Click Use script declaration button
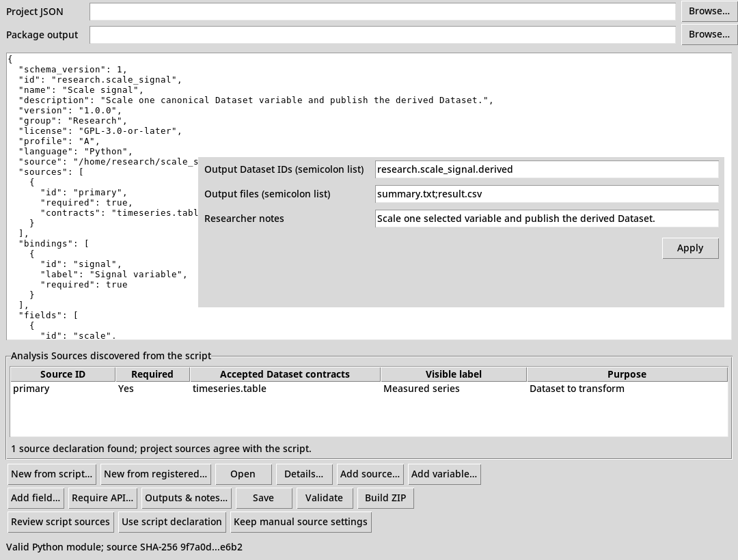 172,522
